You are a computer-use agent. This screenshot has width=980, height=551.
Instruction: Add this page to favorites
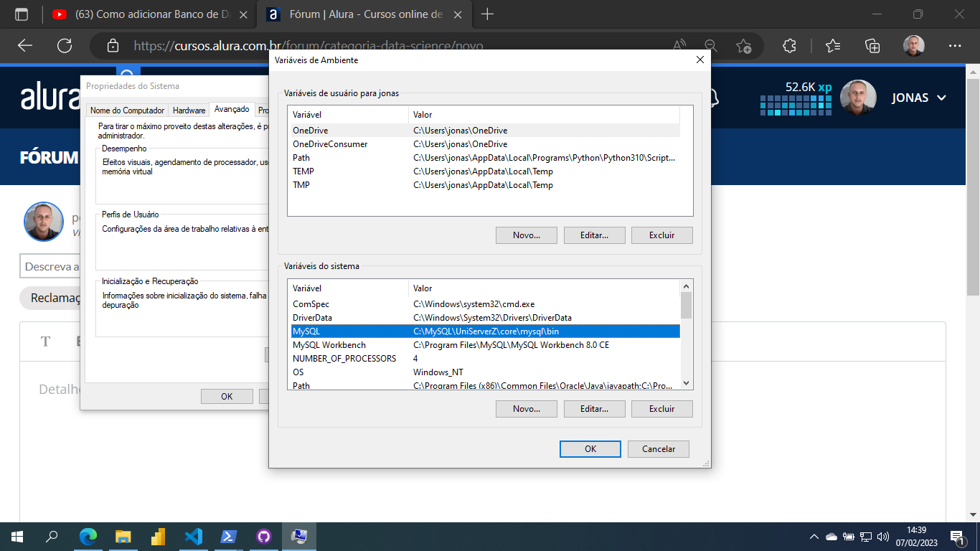coord(744,46)
